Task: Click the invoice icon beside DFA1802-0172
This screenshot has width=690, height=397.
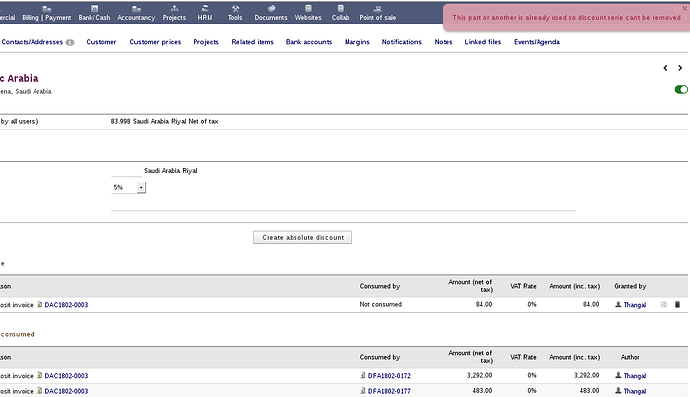Action: click(363, 375)
